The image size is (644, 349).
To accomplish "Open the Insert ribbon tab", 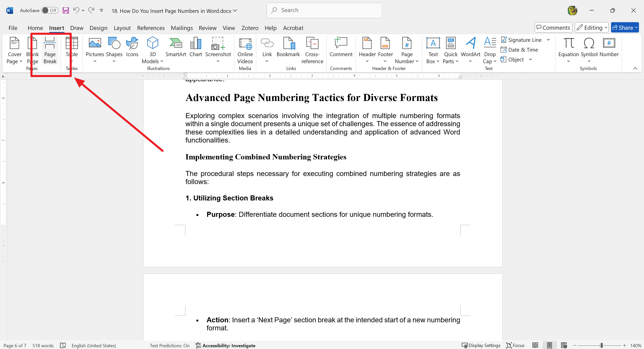I will pos(56,27).
